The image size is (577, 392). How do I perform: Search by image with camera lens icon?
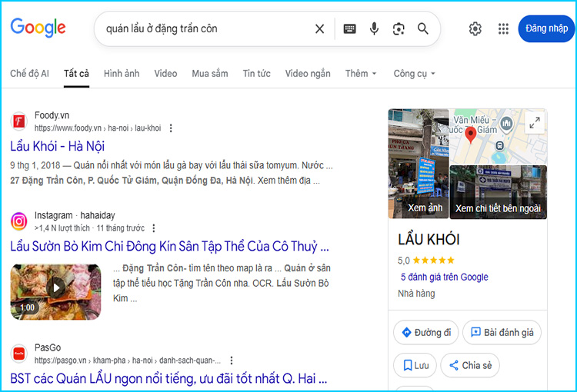(399, 28)
